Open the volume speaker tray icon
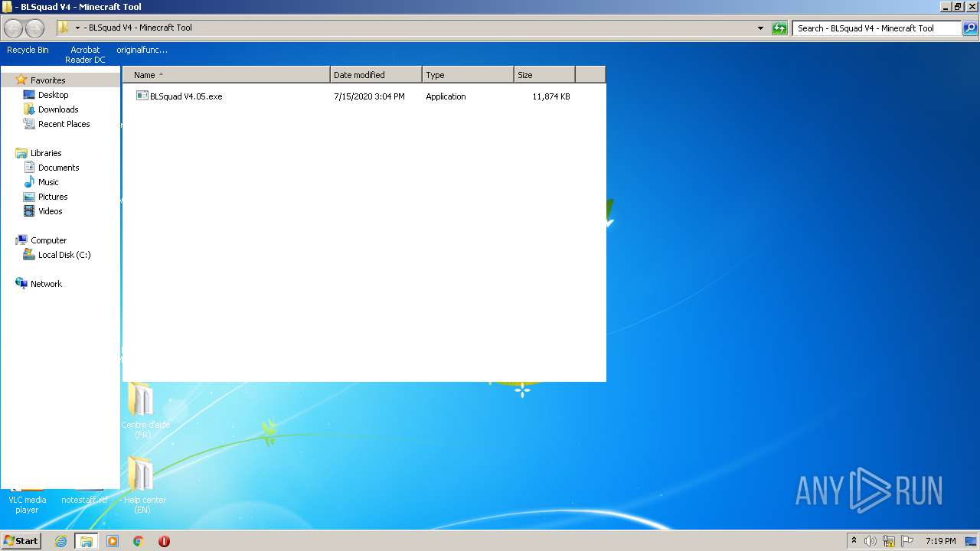 tap(870, 541)
